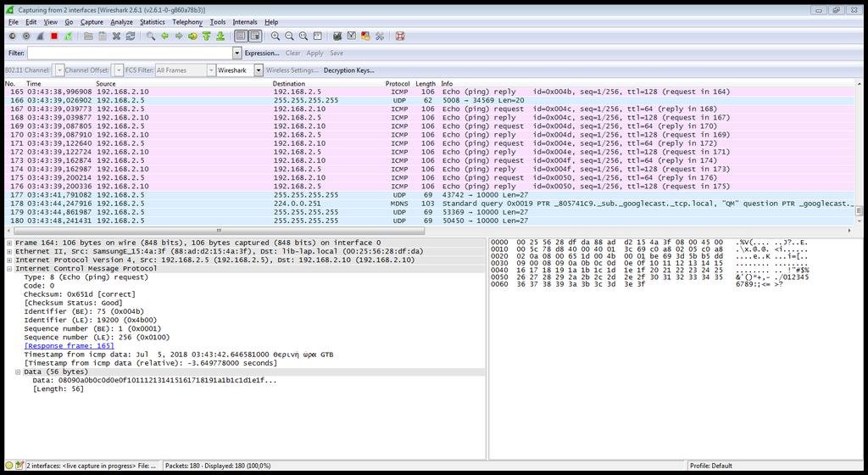Go to packet number icon

tap(192, 36)
